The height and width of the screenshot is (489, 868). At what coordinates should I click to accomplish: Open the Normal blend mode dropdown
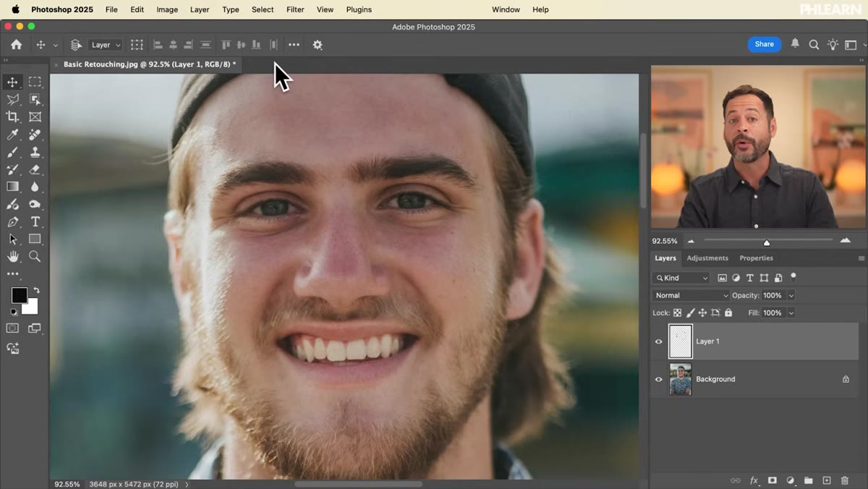click(x=691, y=295)
